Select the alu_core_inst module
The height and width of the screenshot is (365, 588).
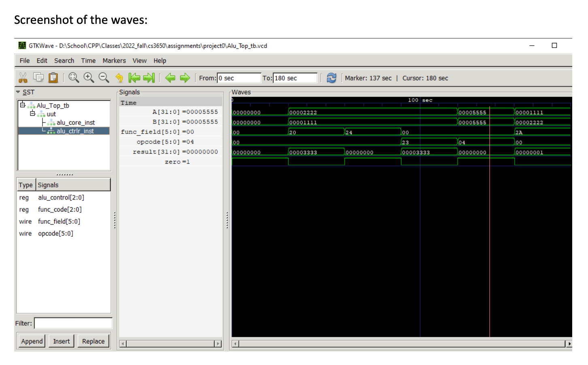pyautogui.click(x=75, y=122)
